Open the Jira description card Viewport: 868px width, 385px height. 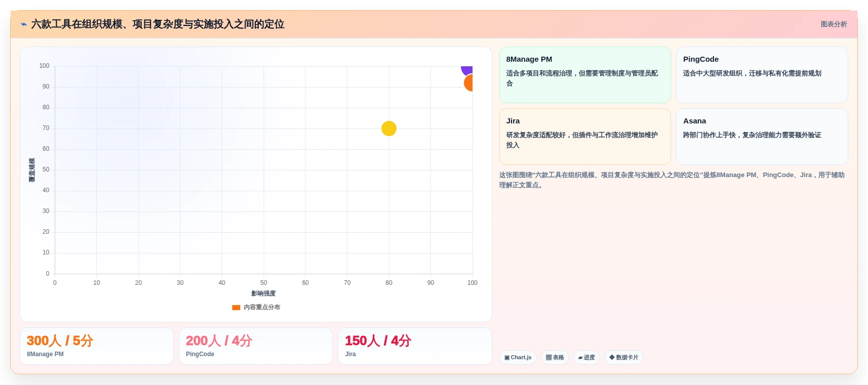pos(585,137)
